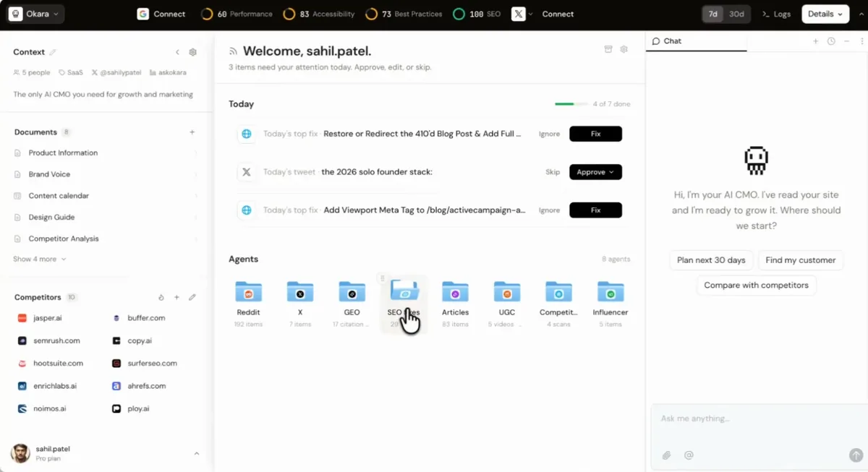Click the 83 Accessibility score

tap(319, 14)
